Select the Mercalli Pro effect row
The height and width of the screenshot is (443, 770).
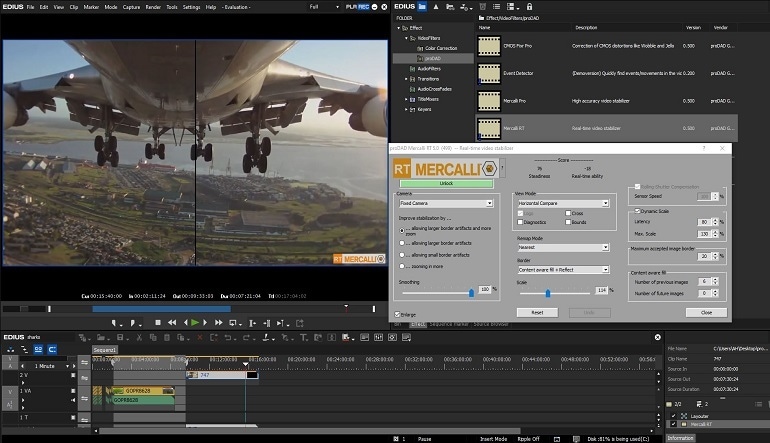[x=606, y=101]
